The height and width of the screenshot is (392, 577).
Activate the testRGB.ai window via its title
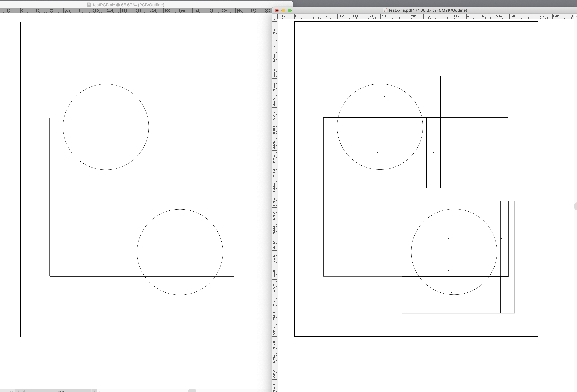pos(128,5)
